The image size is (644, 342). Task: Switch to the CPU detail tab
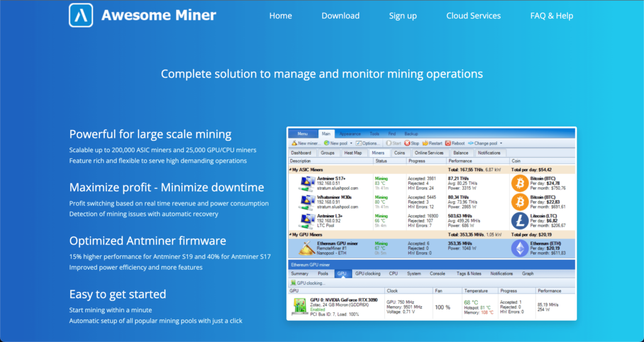[393, 273]
